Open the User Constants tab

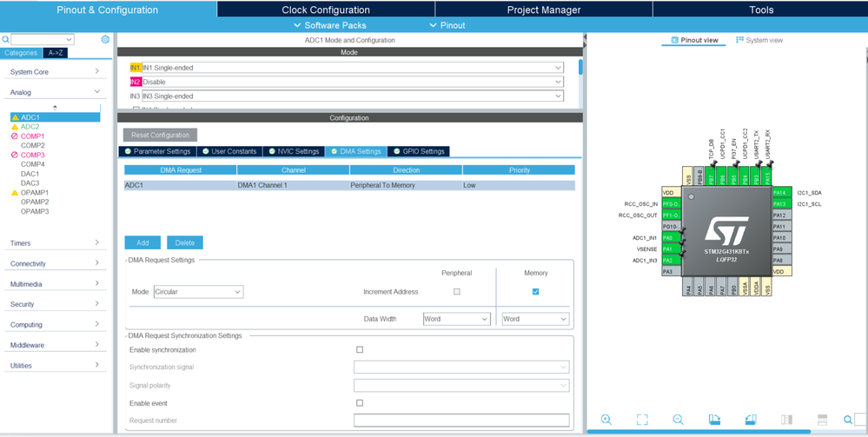coord(229,151)
